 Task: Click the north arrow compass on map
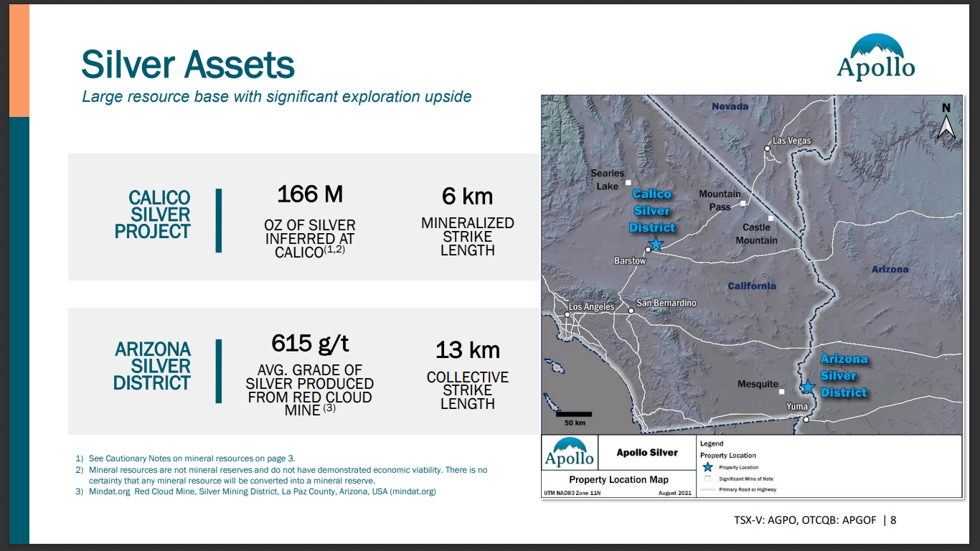946,121
